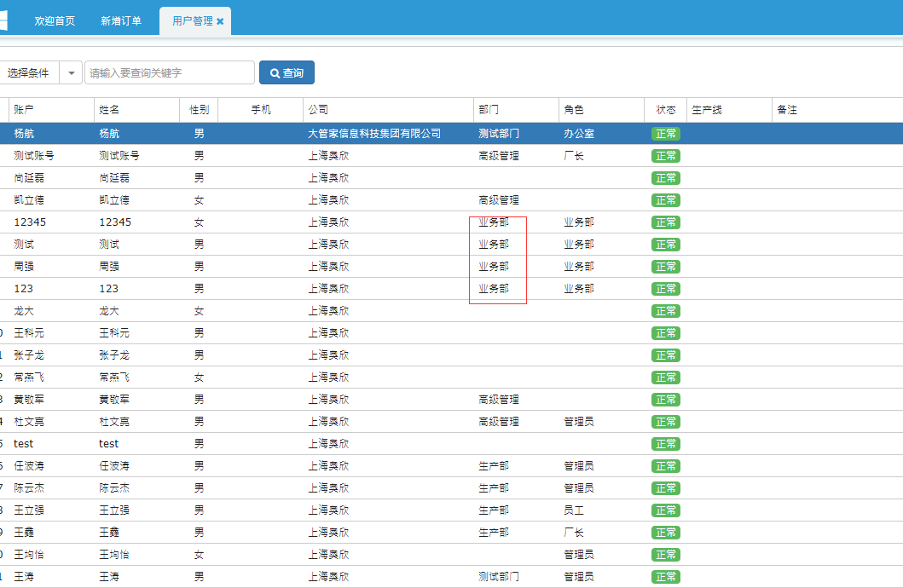The height and width of the screenshot is (588, 903).
Task: Sort by the 账户 column header
Action: [x=51, y=110]
